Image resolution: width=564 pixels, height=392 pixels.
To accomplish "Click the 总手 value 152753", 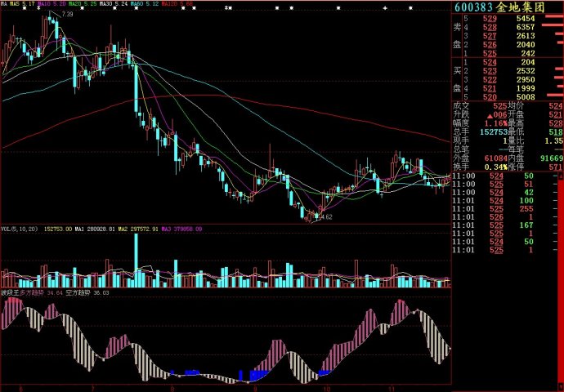I will coord(494,132).
